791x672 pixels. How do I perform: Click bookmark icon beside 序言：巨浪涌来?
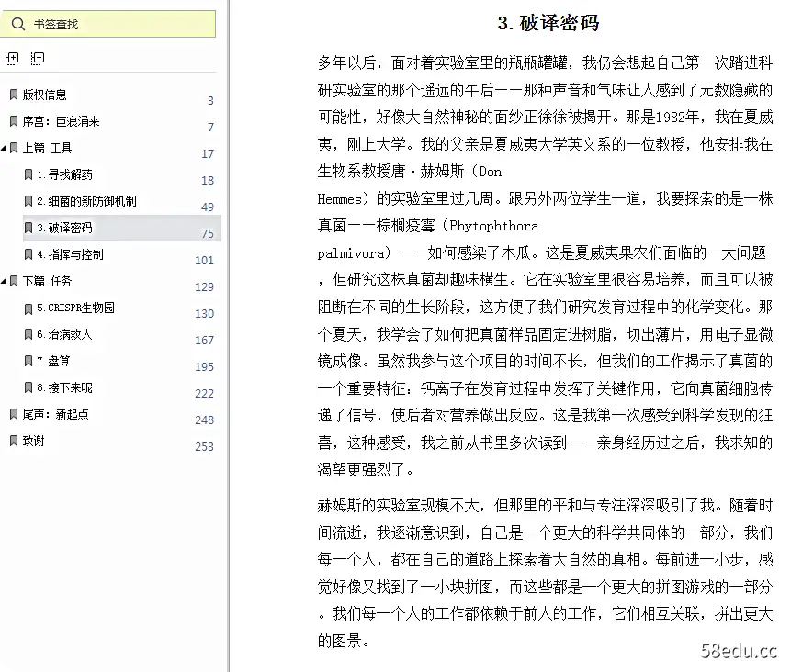click(14, 121)
